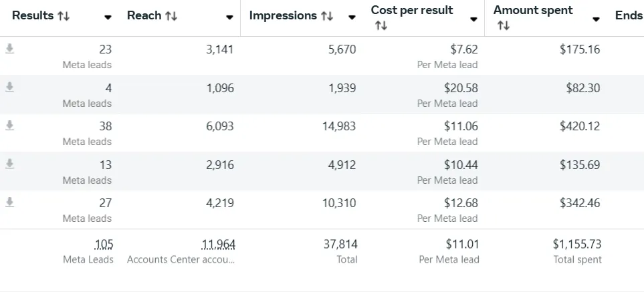Download leads for the 27 results row

coord(9,202)
